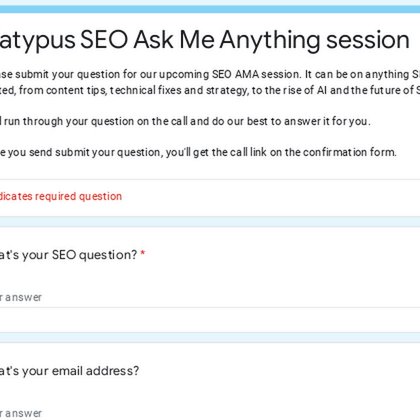This screenshot has width=420, height=420.
Task: Select the "your SEO question?" label
Action: point(68,255)
